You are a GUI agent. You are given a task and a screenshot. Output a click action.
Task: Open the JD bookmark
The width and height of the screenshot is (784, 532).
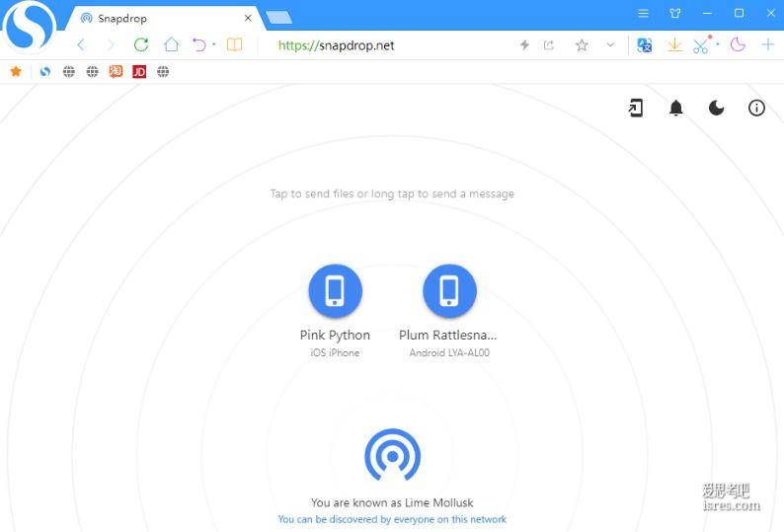pyautogui.click(x=139, y=72)
